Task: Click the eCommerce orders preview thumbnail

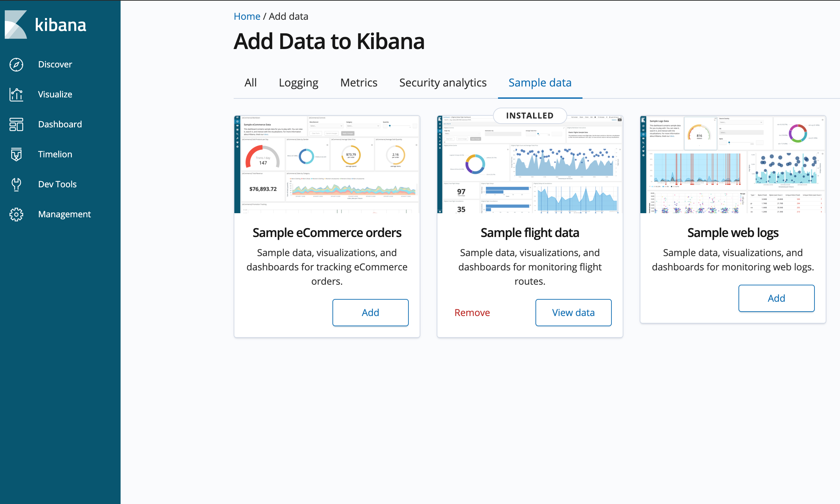Action: click(x=327, y=164)
